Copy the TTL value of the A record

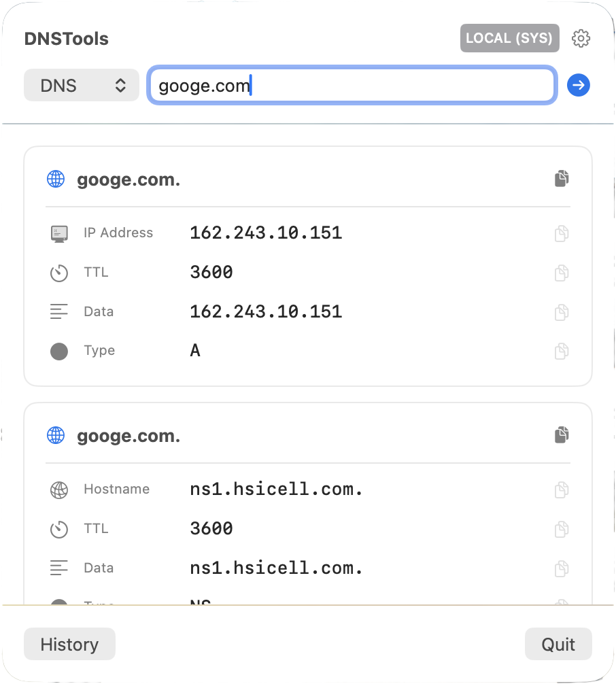pyautogui.click(x=561, y=273)
